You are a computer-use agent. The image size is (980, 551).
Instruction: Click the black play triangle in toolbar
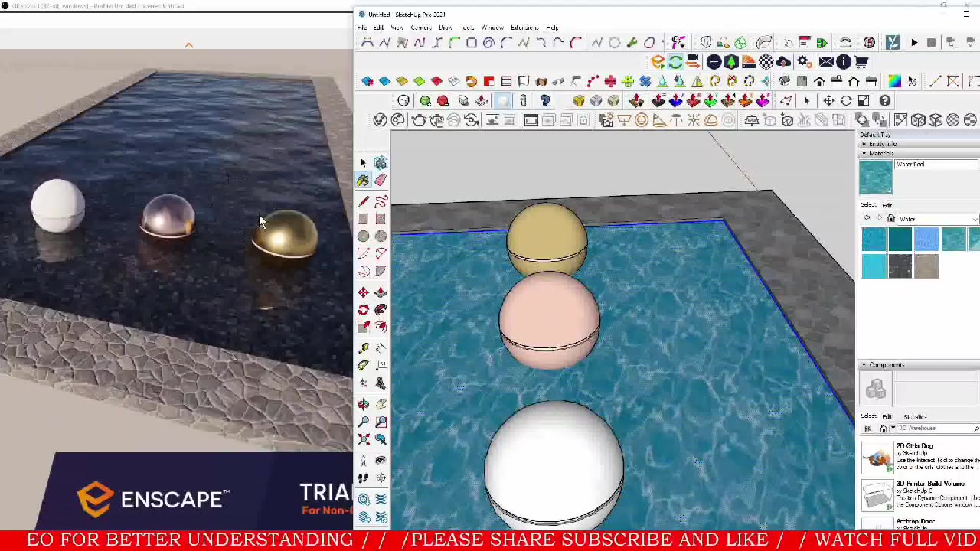pyautogui.click(x=913, y=43)
